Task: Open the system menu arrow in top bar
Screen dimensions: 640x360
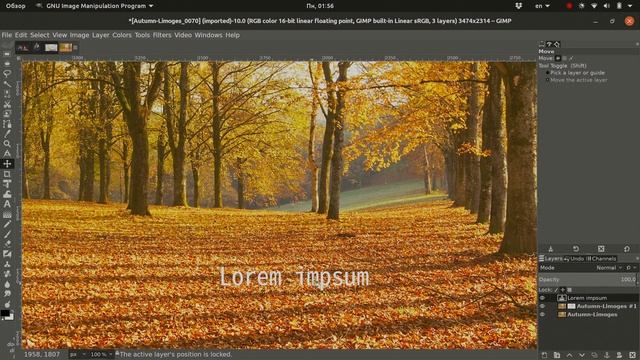Action: click(x=630, y=6)
